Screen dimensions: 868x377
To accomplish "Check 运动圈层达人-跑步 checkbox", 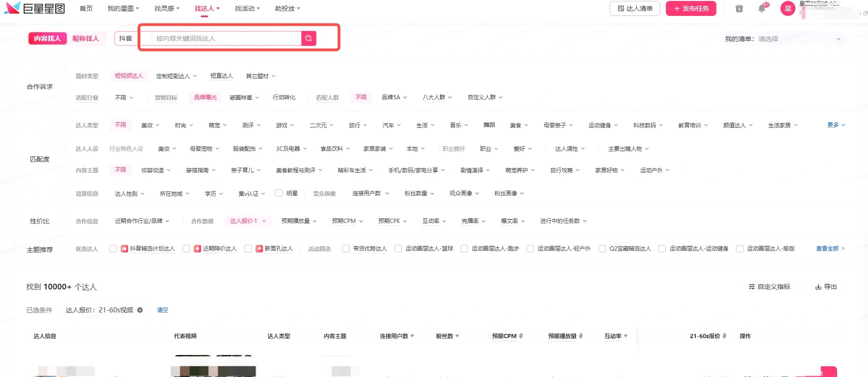I will [464, 249].
